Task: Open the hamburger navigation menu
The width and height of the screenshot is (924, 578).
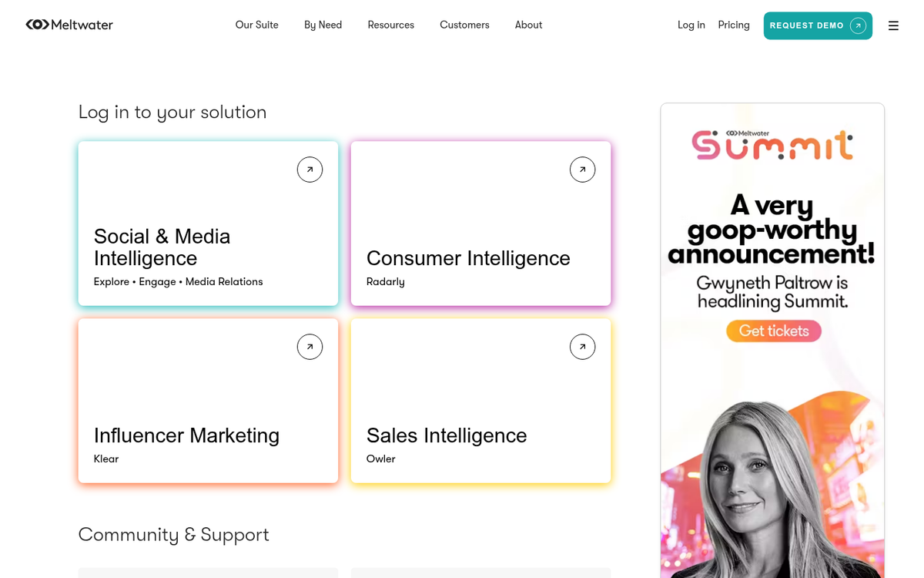Action: point(893,25)
